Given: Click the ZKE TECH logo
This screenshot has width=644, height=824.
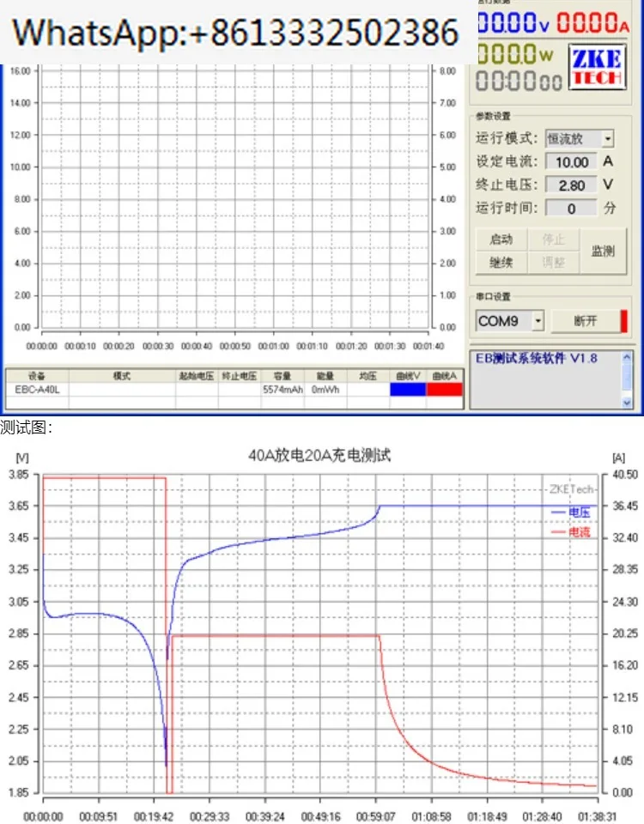Looking at the screenshot, I should point(598,67).
